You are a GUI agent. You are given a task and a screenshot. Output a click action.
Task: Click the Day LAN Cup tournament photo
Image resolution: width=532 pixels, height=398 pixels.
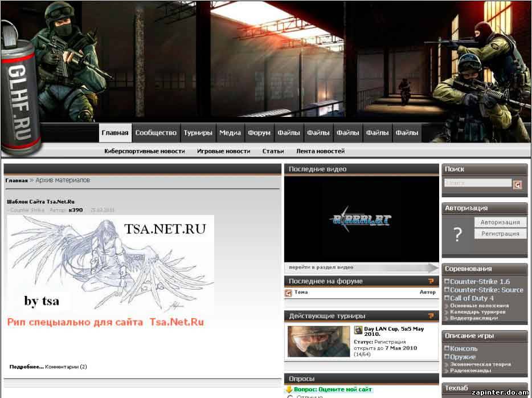[318, 342]
